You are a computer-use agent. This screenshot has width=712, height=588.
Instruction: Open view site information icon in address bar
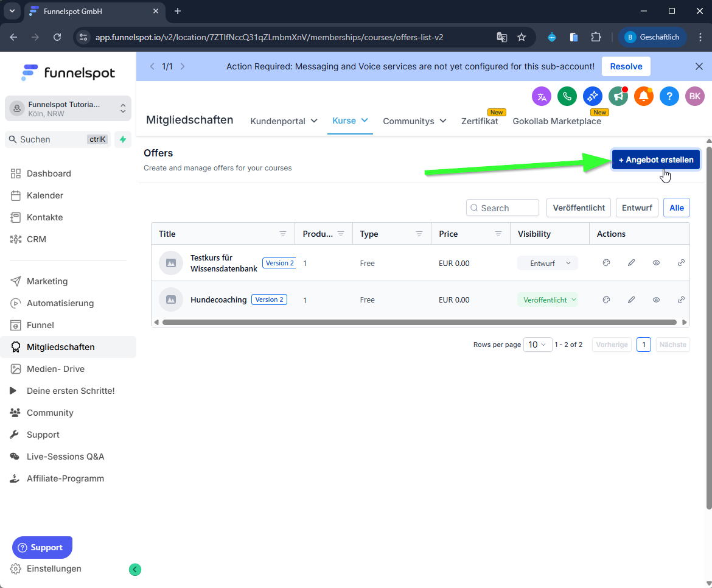click(x=83, y=37)
